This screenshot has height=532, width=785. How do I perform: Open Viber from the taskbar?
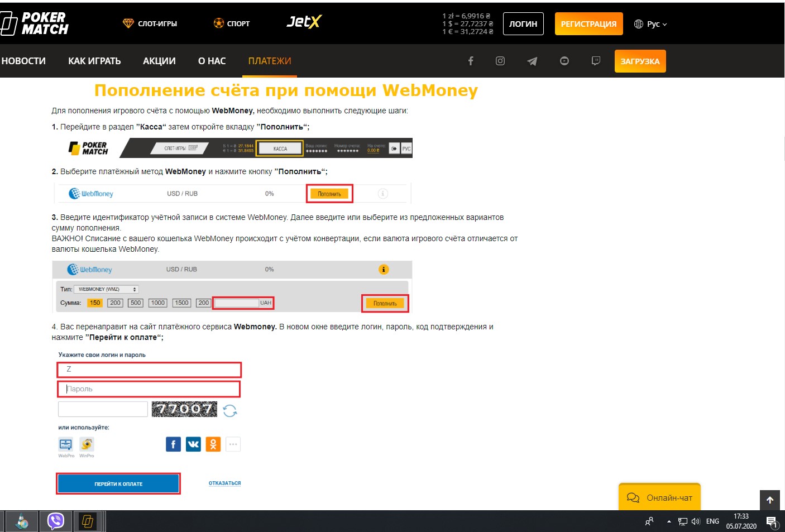[56, 521]
